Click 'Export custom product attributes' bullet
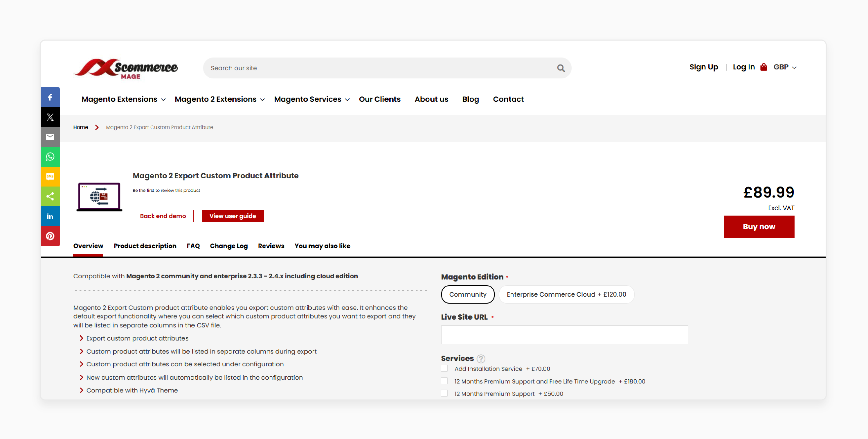The height and width of the screenshot is (439, 868). (137, 338)
